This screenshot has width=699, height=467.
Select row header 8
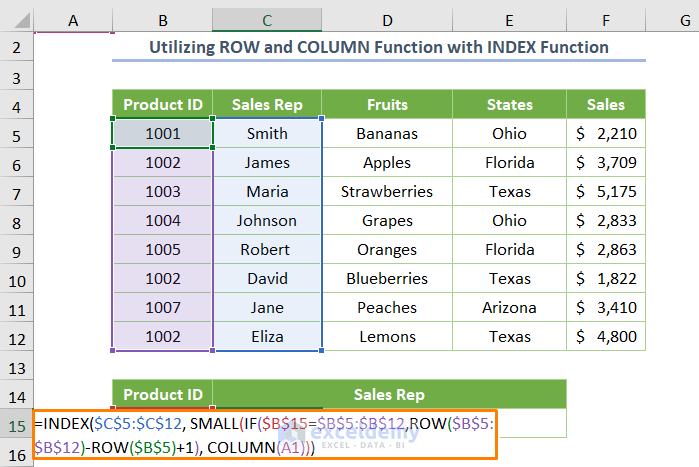pyautogui.click(x=17, y=221)
